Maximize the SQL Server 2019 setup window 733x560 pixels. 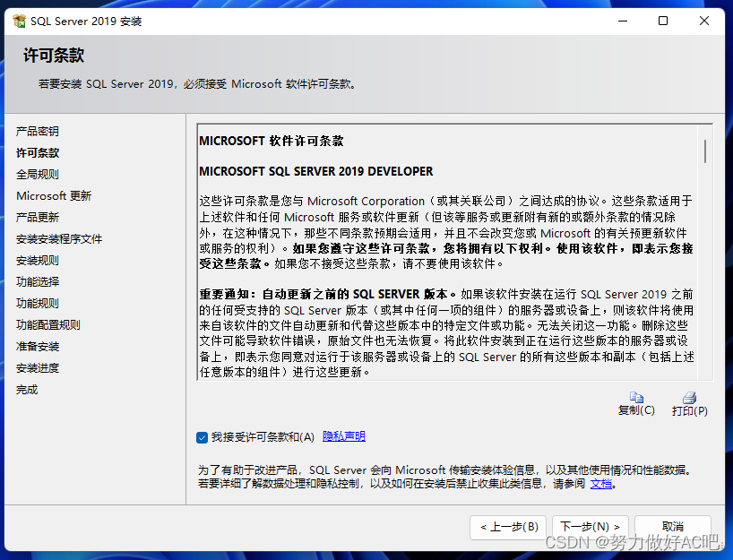coord(663,21)
